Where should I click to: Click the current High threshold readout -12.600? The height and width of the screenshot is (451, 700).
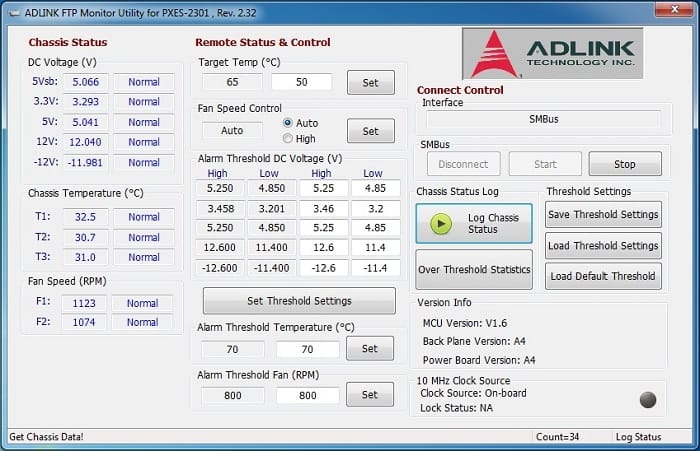[x=220, y=268]
